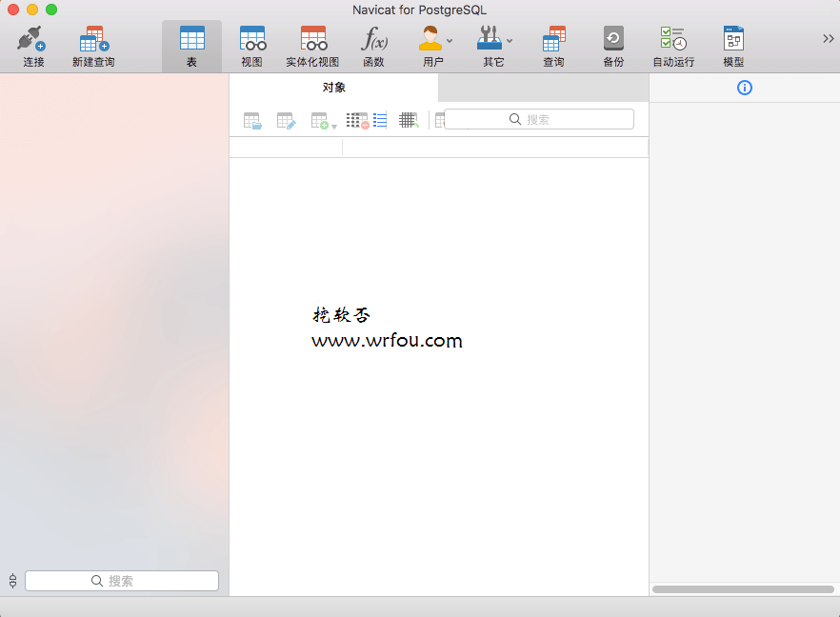Switch to the 对象 (Objects) tab
The image size is (840, 617).
(333, 88)
